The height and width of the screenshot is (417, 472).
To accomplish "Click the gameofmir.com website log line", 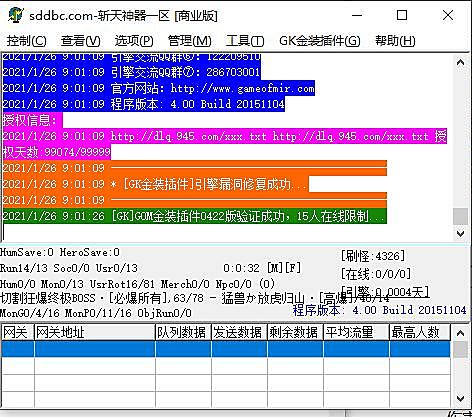I will pyautogui.click(x=158, y=88).
